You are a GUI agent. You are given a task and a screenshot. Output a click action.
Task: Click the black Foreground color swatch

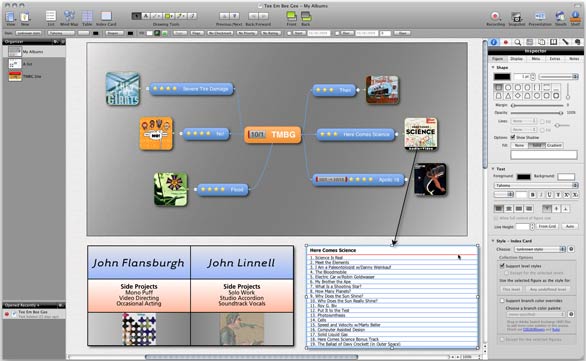point(523,176)
